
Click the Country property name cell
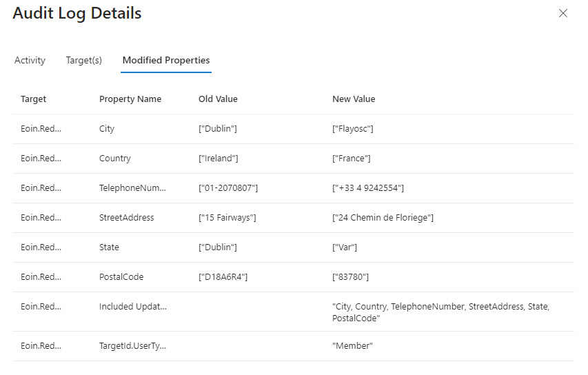click(x=115, y=159)
